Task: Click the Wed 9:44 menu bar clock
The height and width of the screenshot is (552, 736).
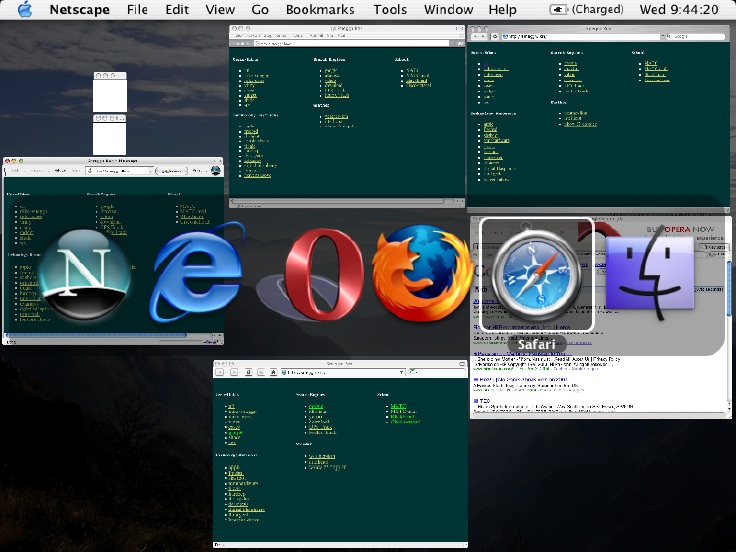Action: pyautogui.click(x=679, y=10)
